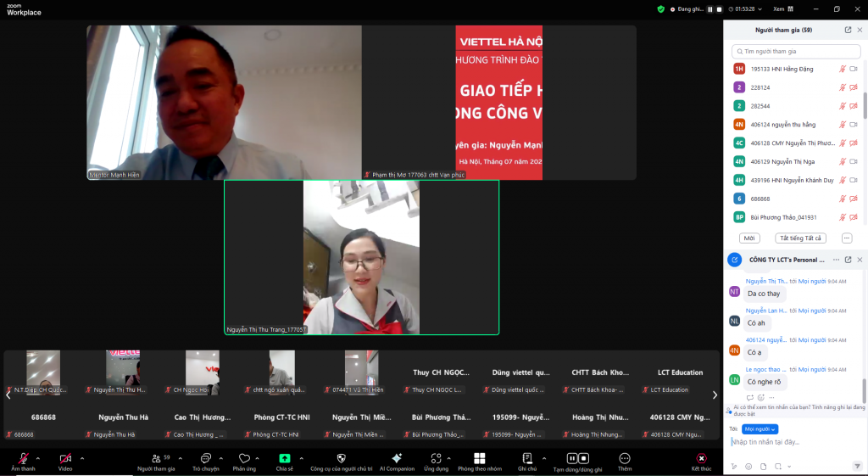
Task: Open the Mọi người recipient dropdown
Action: point(759,428)
